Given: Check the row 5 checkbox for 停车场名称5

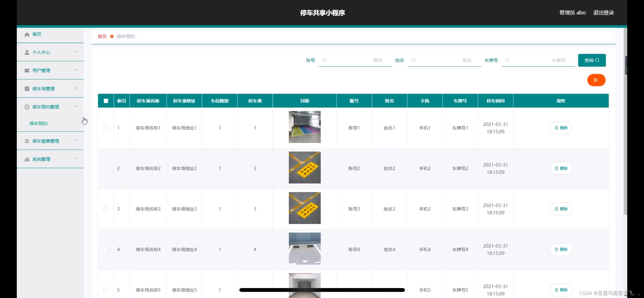Looking at the screenshot, I should (105, 290).
